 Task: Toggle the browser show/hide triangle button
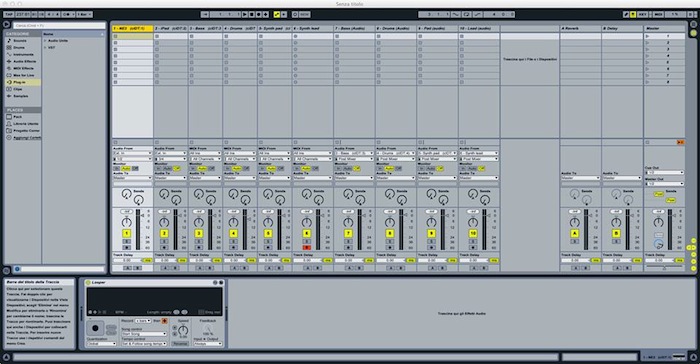click(x=7, y=25)
